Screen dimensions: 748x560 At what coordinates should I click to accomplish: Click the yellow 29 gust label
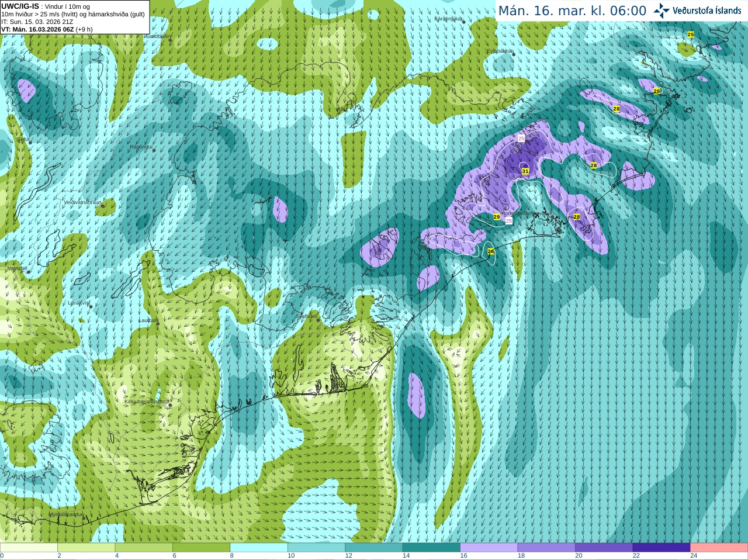pyautogui.click(x=497, y=217)
